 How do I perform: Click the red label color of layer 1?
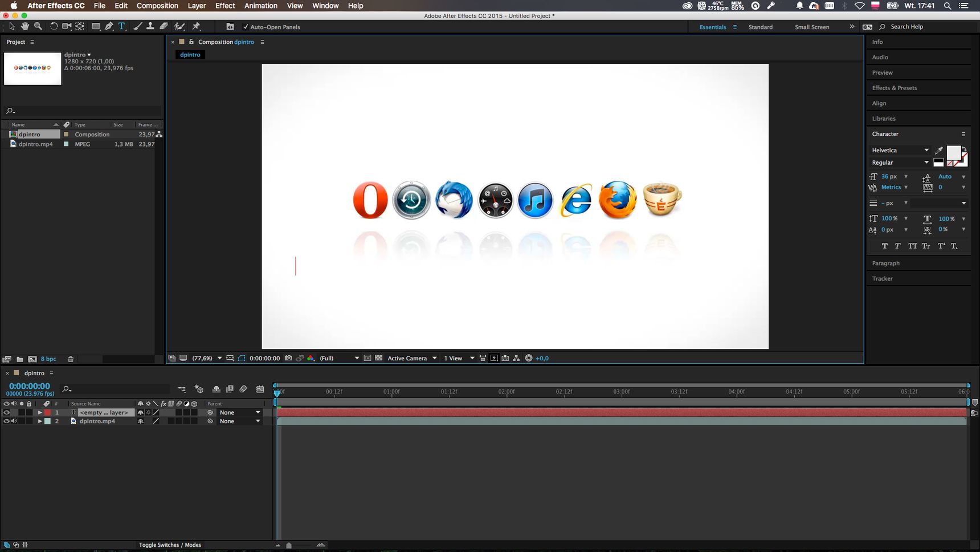coord(48,412)
